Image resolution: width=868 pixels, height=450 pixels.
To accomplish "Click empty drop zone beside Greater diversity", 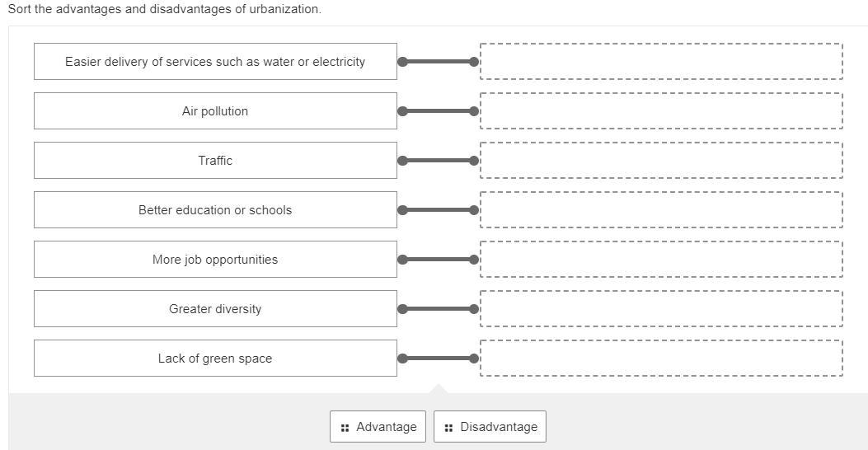I will 661,309.
